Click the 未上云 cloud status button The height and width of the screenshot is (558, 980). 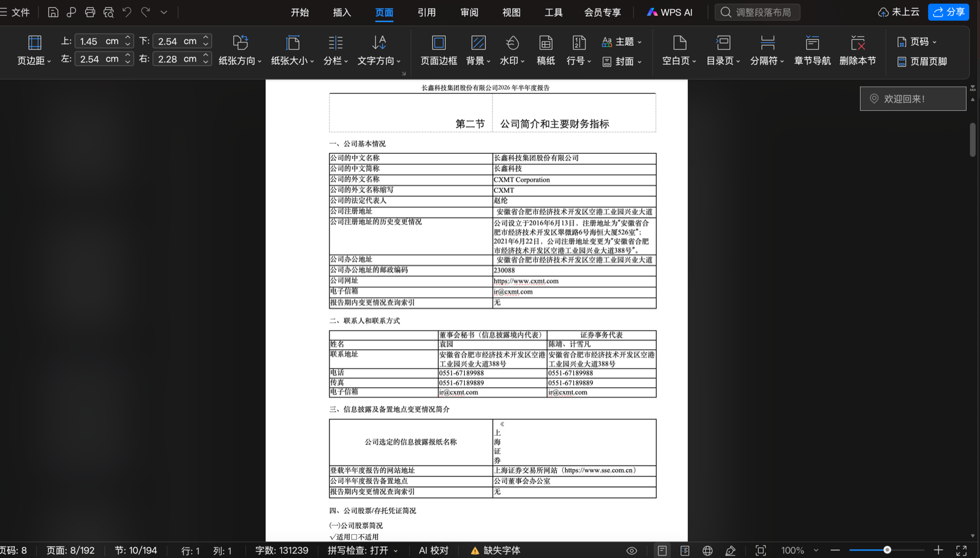pos(899,12)
